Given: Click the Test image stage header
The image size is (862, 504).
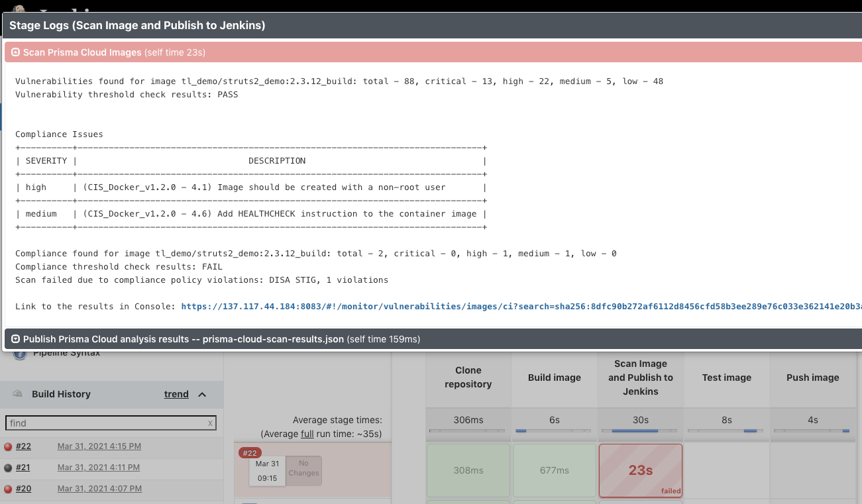Looking at the screenshot, I should (x=727, y=378).
